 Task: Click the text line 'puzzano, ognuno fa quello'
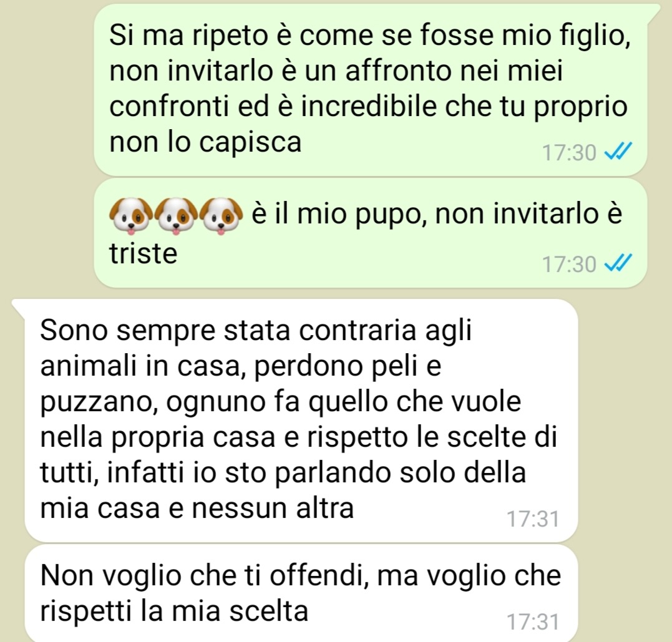pyautogui.click(x=281, y=403)
